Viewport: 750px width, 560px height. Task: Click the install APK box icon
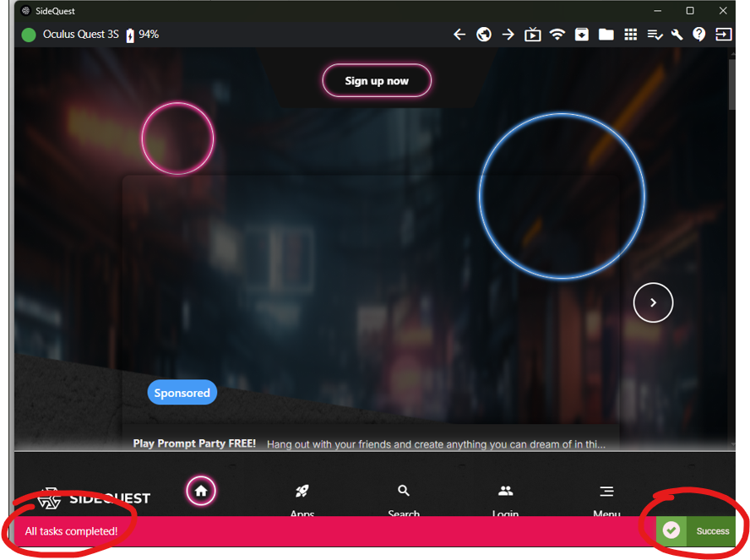[581, 35]
